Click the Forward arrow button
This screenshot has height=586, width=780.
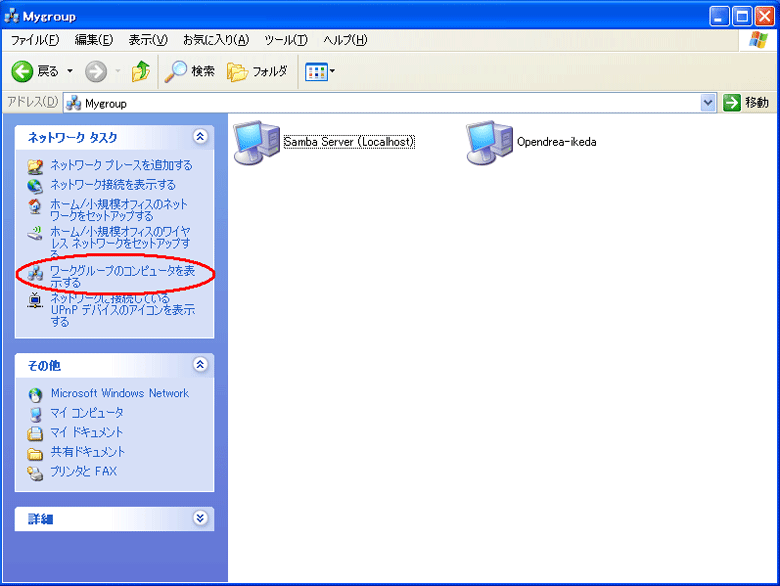click(x=96, y=72)
